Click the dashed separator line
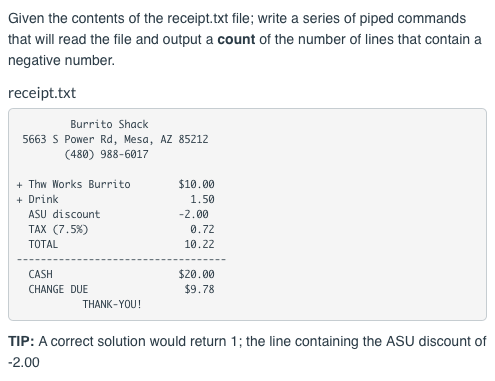495x381 pixels. (121, 259)
